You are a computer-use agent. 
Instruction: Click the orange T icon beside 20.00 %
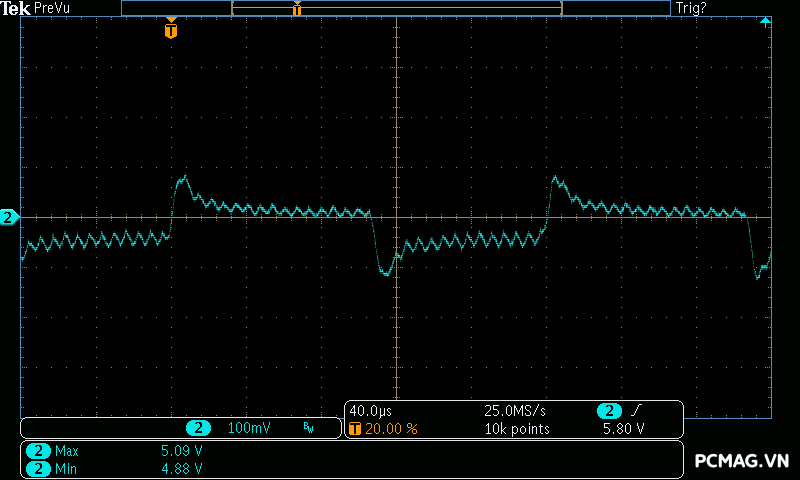pyautogui.click(x=355, y=428)
